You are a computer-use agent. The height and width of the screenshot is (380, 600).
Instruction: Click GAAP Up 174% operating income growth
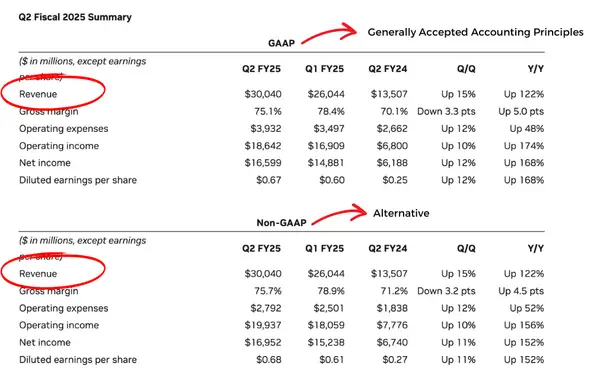[x=524, y=146]
